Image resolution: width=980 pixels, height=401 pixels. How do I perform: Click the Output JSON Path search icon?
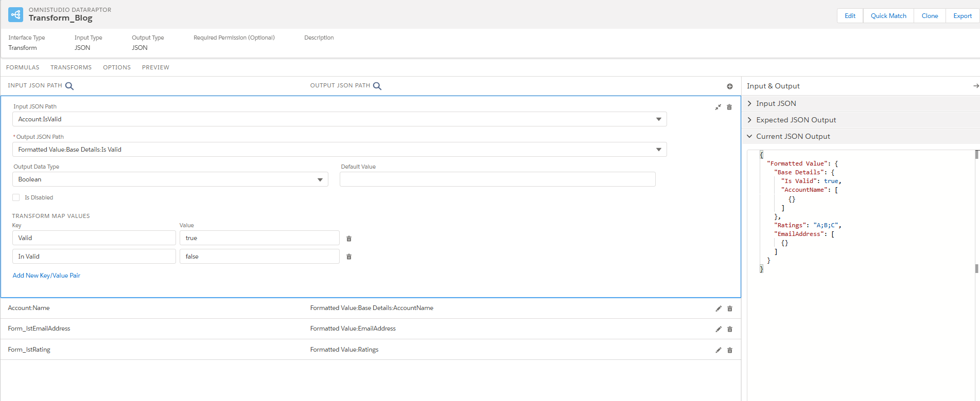tap(377, 86)
